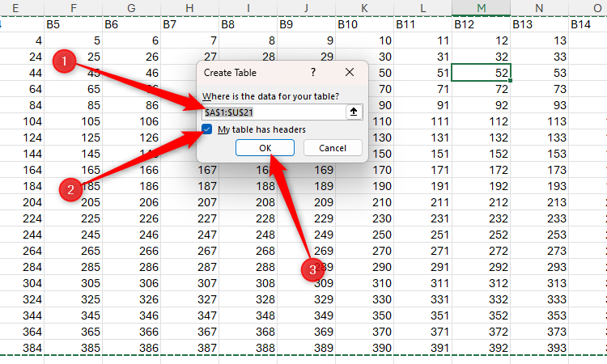Select column K header

coord(365,7)
